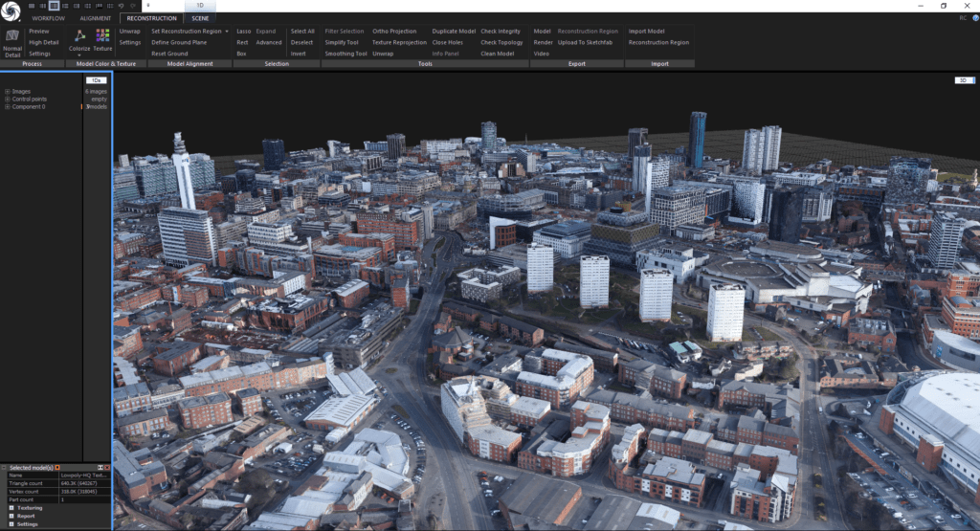Click the Texture model icon
Viewport: 980px width, 531px height.
102,35
